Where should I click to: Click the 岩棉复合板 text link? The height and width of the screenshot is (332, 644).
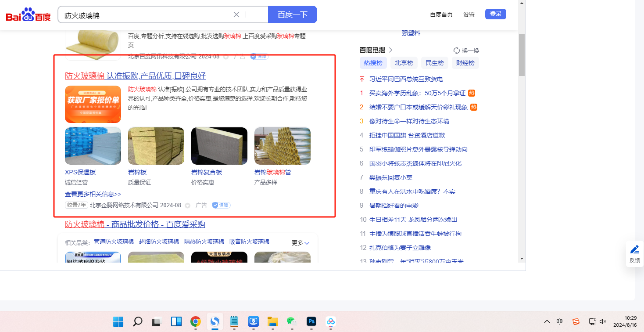pos(207,172)
